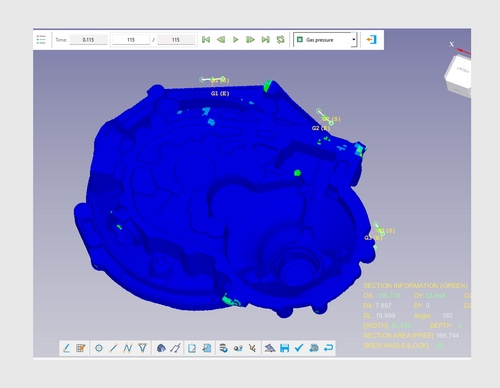Screen dimensions: 500x388
Task: Click the blue return arrow icon
Action: (328, 348)
